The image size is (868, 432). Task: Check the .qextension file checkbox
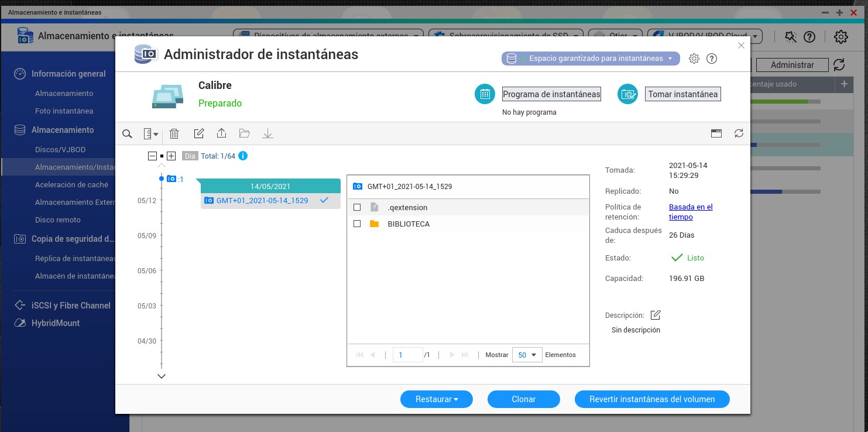(357, 207)
